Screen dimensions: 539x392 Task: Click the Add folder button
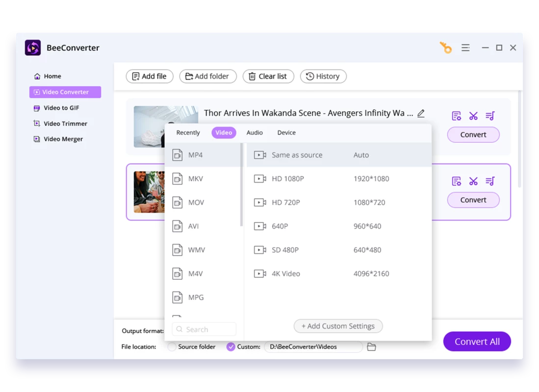208,76
